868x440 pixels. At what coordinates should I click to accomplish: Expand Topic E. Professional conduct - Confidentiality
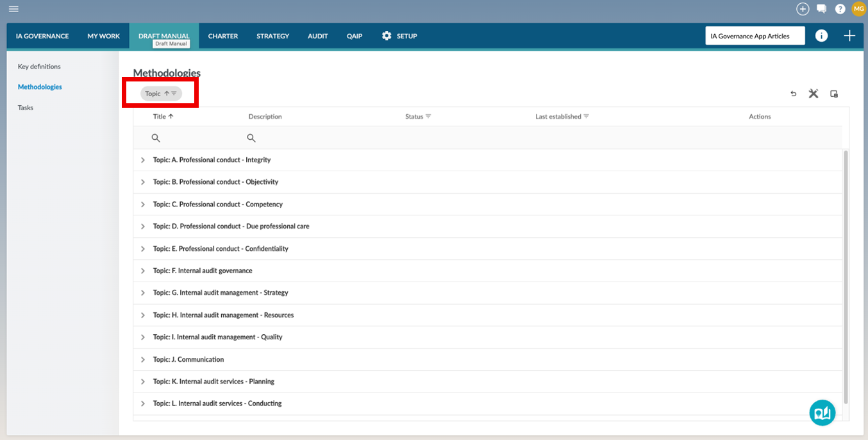click(143, 248)
